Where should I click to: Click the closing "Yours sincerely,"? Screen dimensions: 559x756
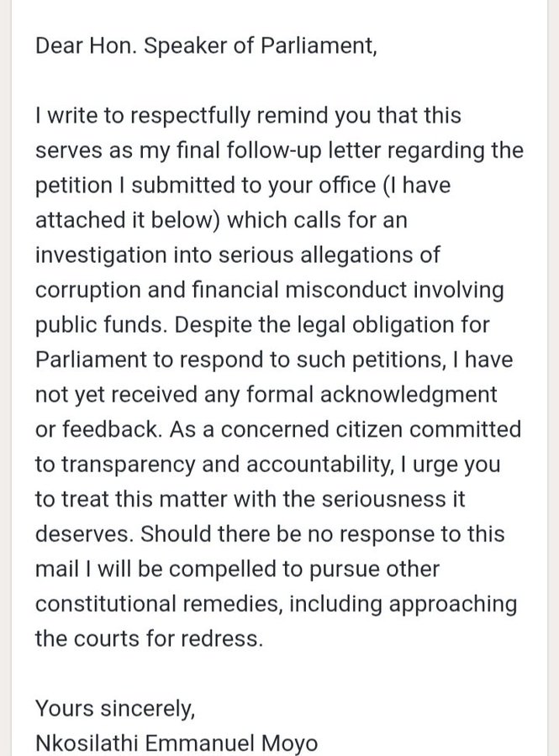115,708
